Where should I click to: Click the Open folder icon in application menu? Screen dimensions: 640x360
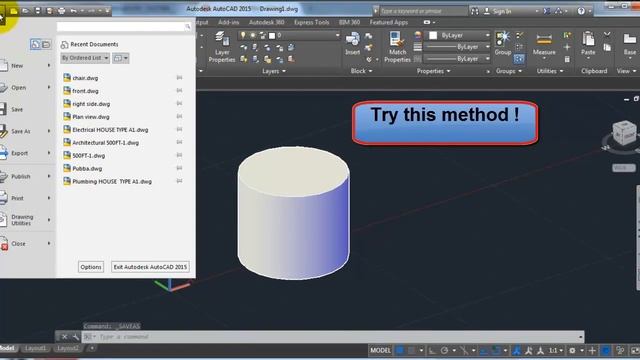coord(3,87)
